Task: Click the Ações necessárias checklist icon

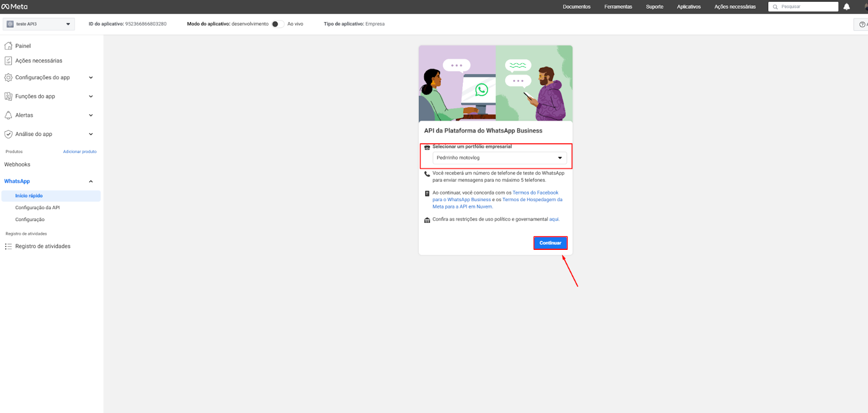Action: coord(8,61)
